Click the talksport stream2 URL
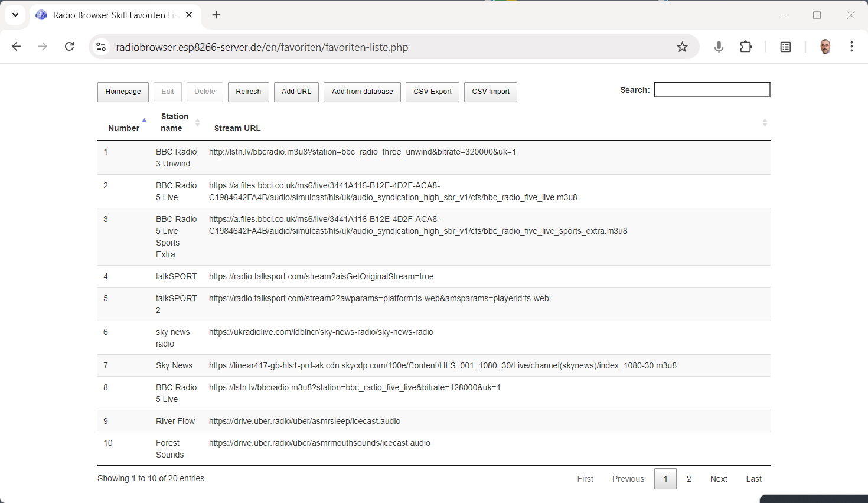This screenshot has width=868, height=503. [380, 298]
